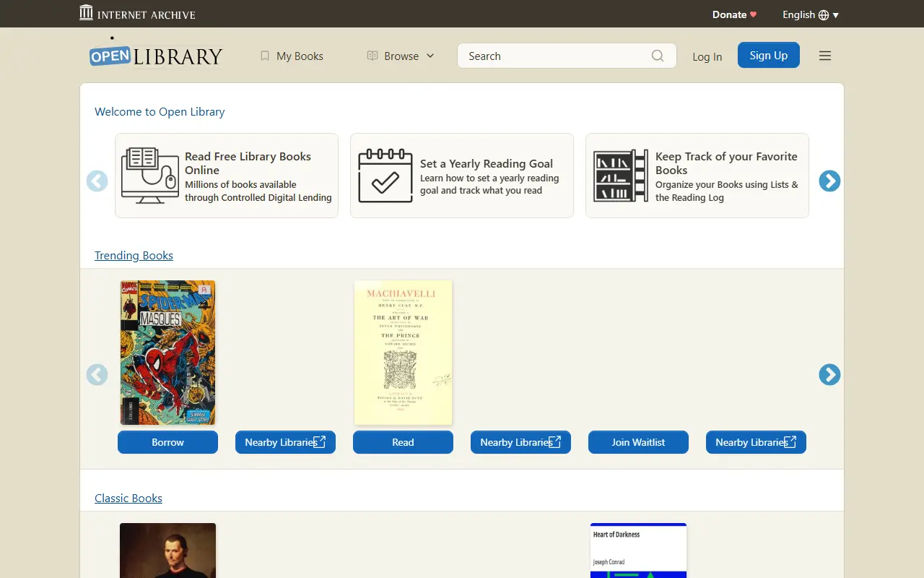Click the book icon beside Browse
Image resolution: width=924 pixels, height=578 pixels.
372,56
